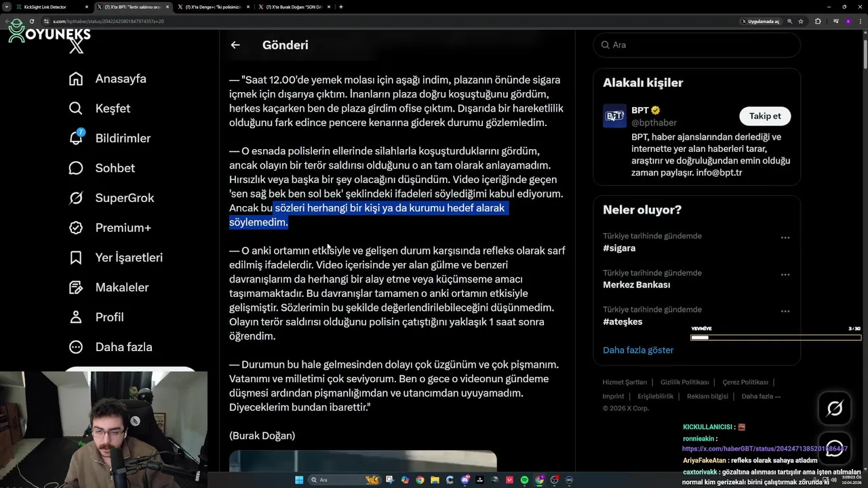This screenshot has width=868, height=488.
Task: Click the Neler oluyor? heading
Action: click(642, 210)
